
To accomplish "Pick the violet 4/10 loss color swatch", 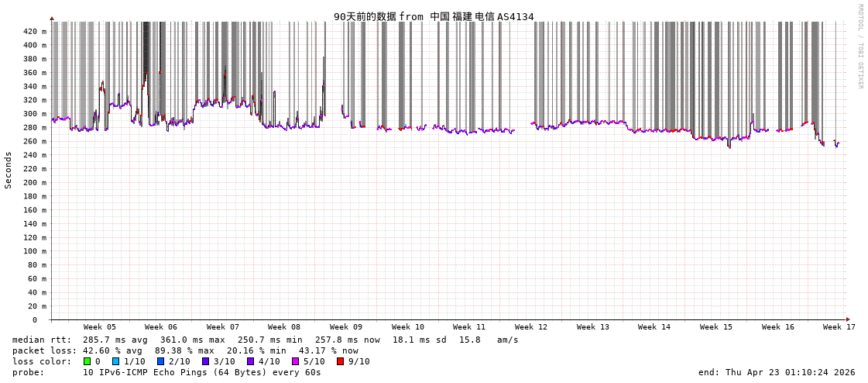I will (x=250, y=361).
